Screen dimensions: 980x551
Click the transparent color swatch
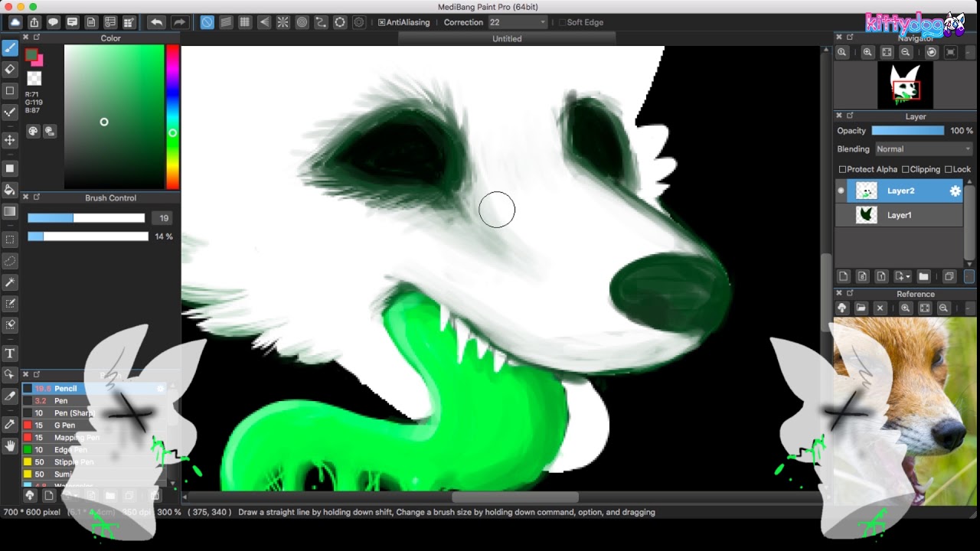34,78
